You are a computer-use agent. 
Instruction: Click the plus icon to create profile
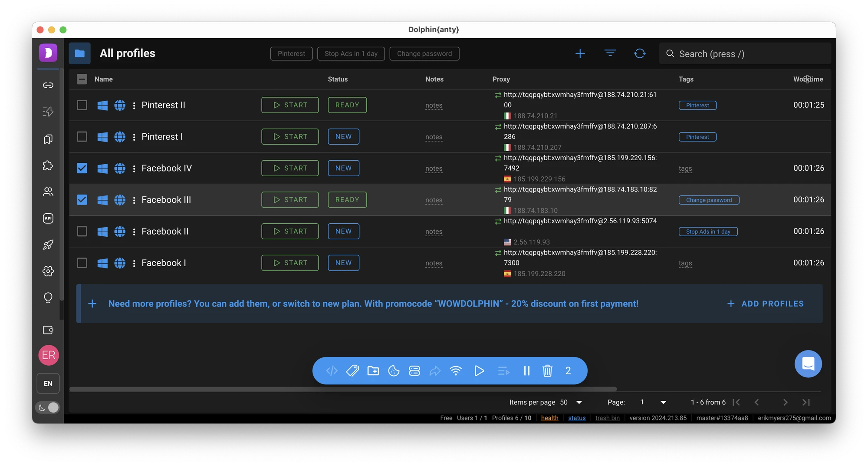580,53
